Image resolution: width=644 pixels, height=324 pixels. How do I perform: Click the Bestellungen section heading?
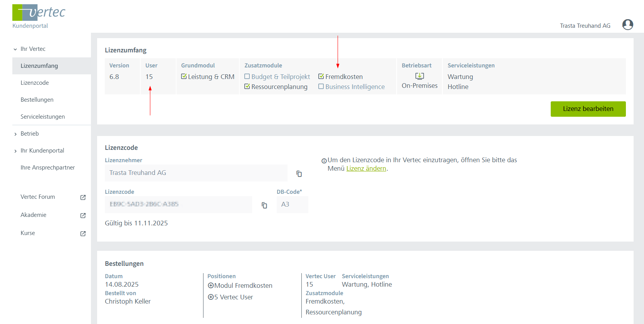(x=124, y=264)
